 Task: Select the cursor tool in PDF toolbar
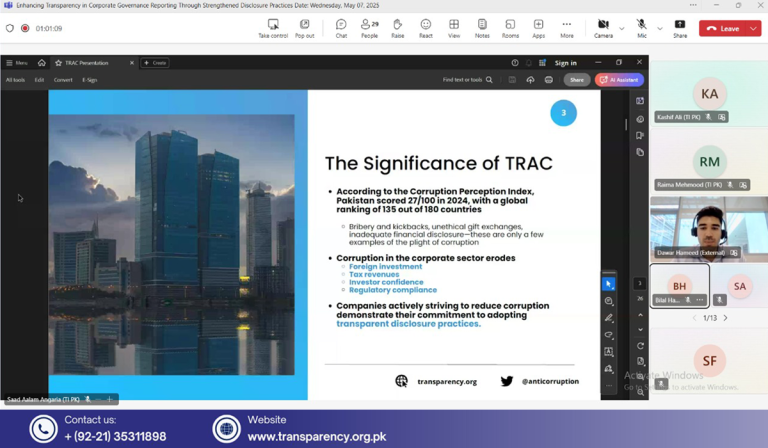point(609,284)
